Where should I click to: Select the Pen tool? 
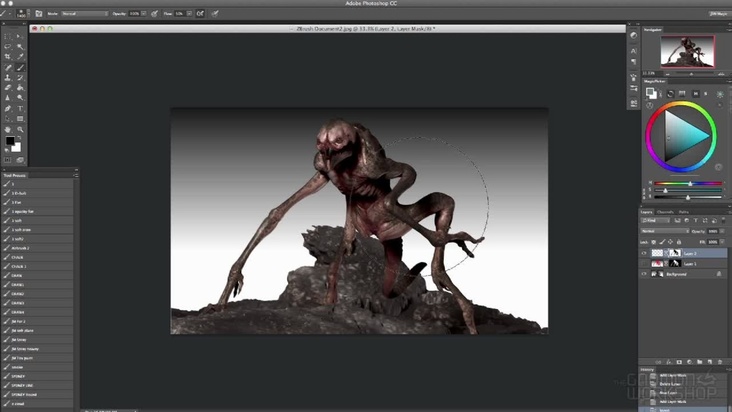(x=7, y=108)
